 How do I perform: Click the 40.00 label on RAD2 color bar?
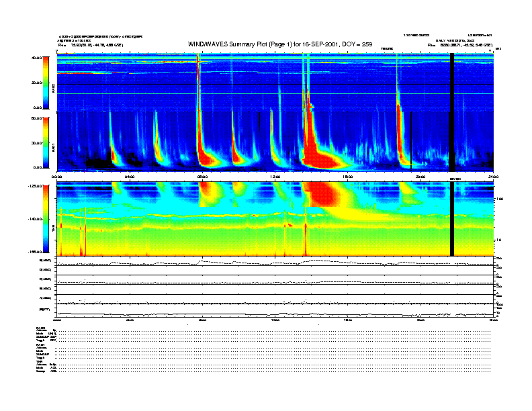click(x=36, y=58)
